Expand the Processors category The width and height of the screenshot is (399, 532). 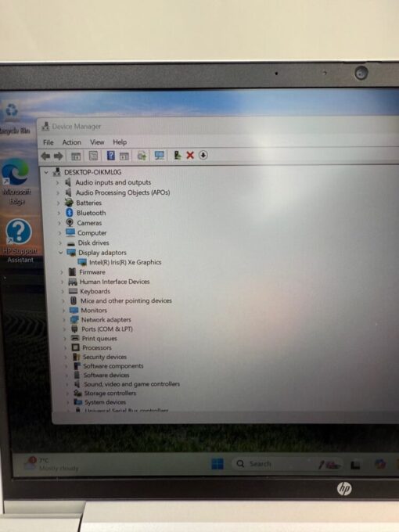pyautogui.click(x=65, y=347)
